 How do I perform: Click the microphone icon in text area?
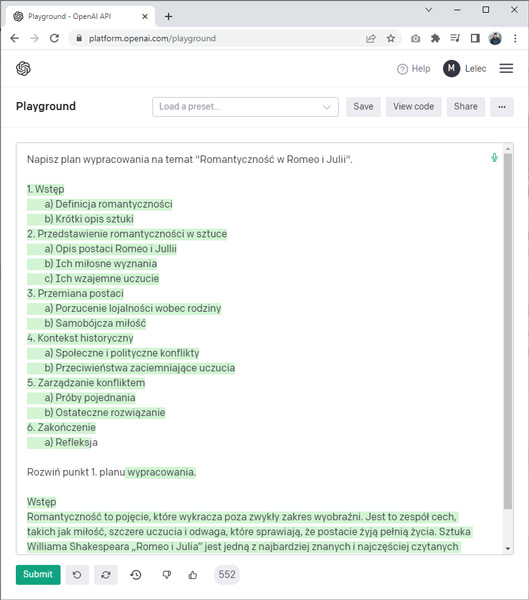[x=494, y=158]
